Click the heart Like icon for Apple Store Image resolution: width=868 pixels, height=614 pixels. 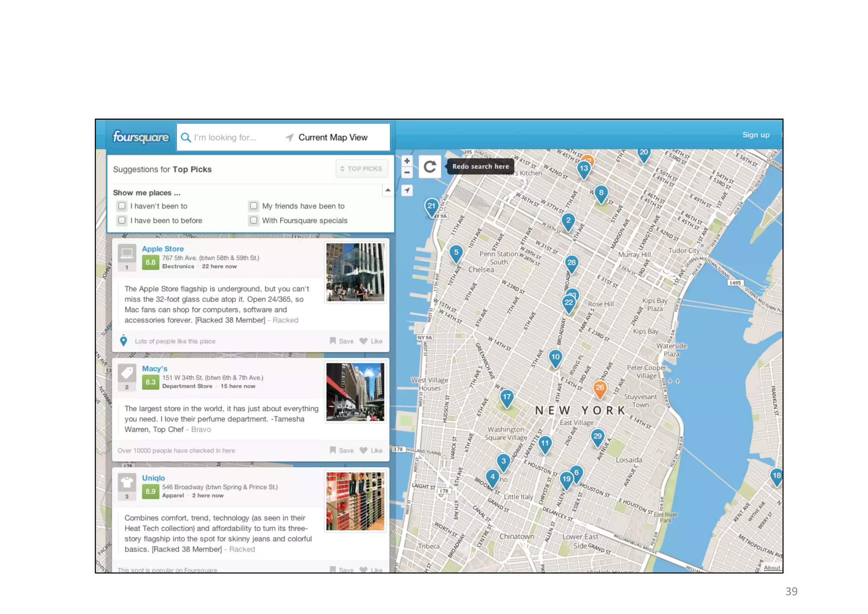point(364,341)
